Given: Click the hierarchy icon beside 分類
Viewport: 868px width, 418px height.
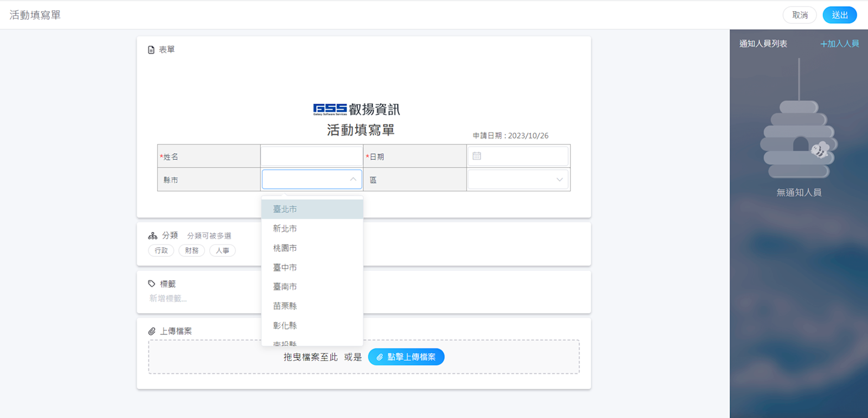Looking at the screenshot, I should tap(152, 236).
